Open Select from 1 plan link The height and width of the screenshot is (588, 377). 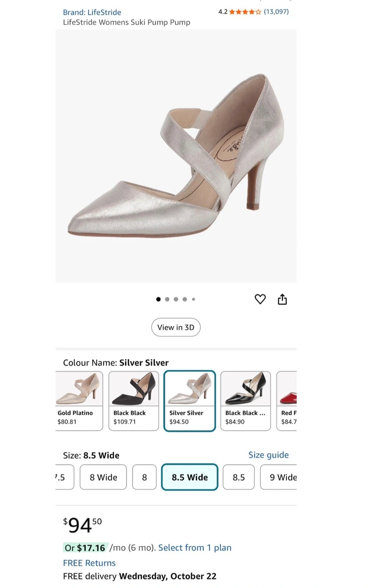tap(195, 548)
